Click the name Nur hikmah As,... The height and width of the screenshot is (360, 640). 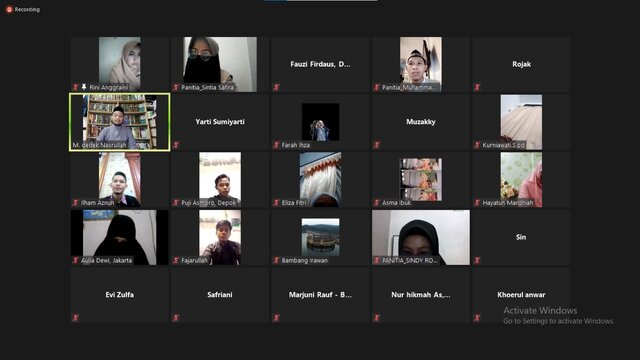coord(421,295)
